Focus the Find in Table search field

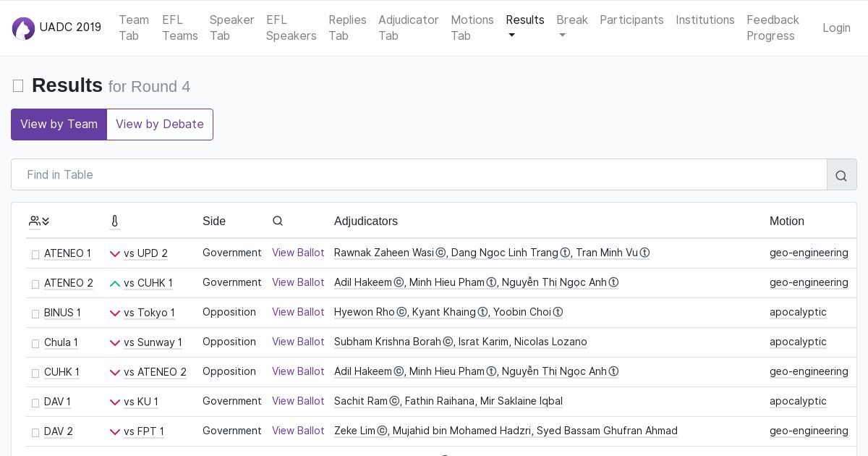tap(419, 175)
